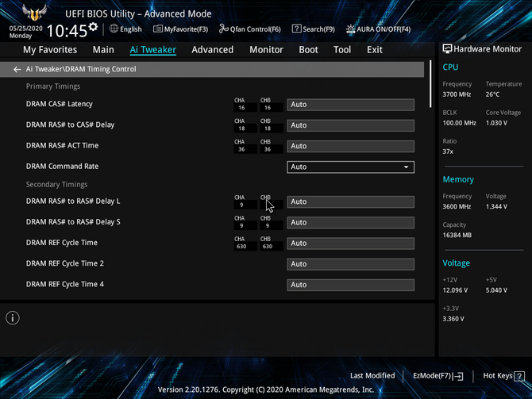Toggle AURA ON/OFF(F4) lighting

coord(378,29)
